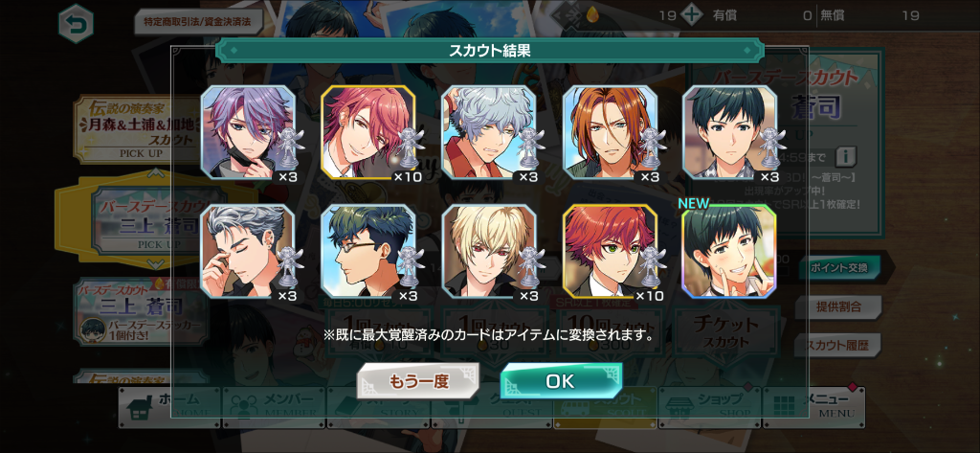980x453 pixels.
Task: Tap the back arrow icon
Action: pyautogui.click(x=77, y=23)
